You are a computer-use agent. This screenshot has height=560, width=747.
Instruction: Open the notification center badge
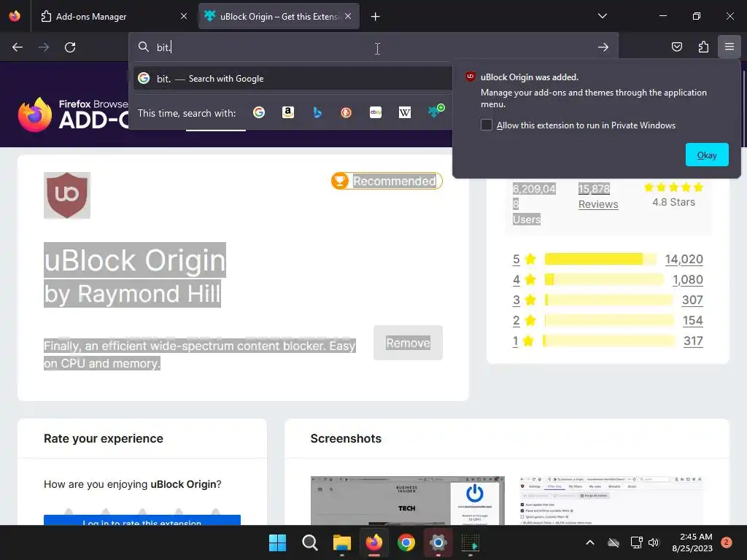point(727,542)
